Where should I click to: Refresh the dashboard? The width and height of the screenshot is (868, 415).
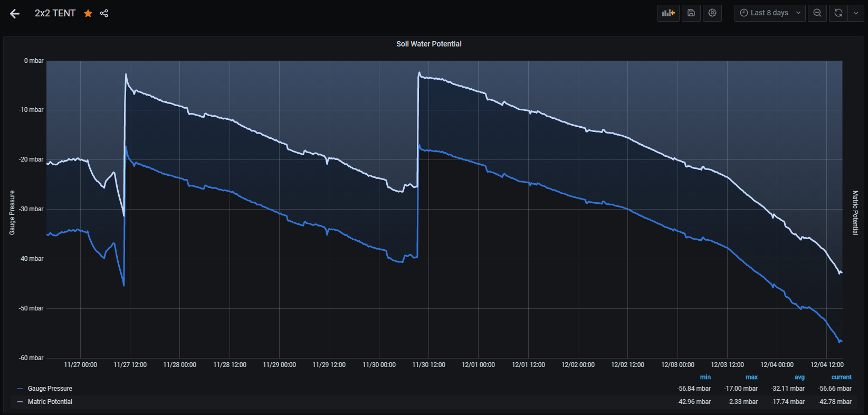click(838, 13)
